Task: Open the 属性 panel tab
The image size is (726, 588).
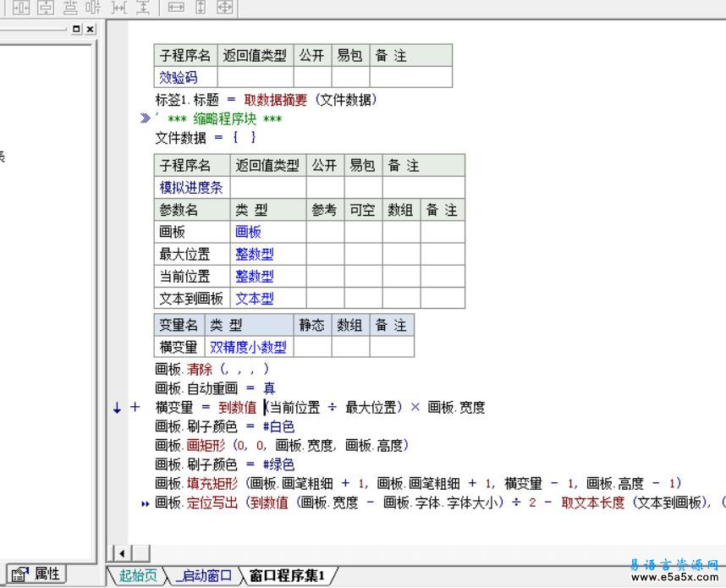Action: pos(36,574)
